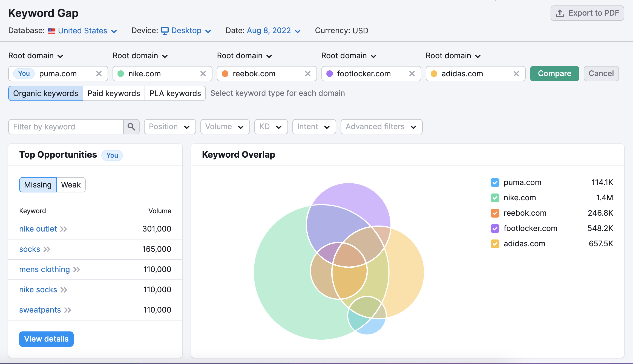
Task: Open the Volume filter dropdown
Action: pyautogui.click(x=225, y=127)
